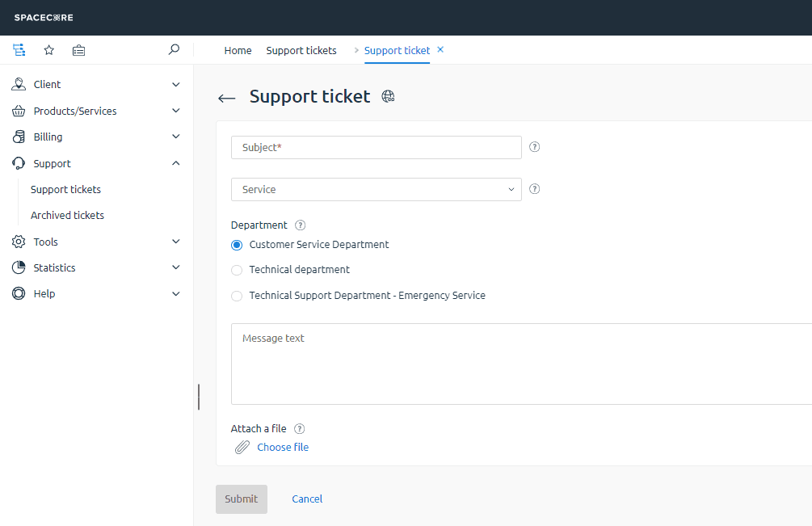Open the Service dropdown

pyautogui.click(x=377, y=189)
